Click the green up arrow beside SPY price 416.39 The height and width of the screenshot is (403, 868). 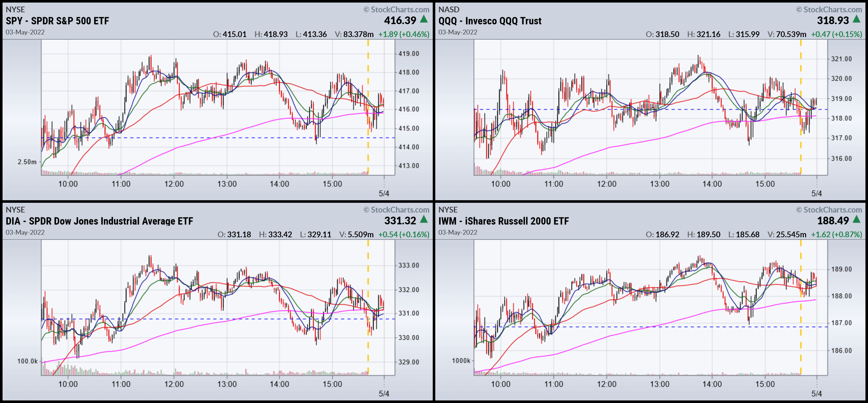(424, 19)
